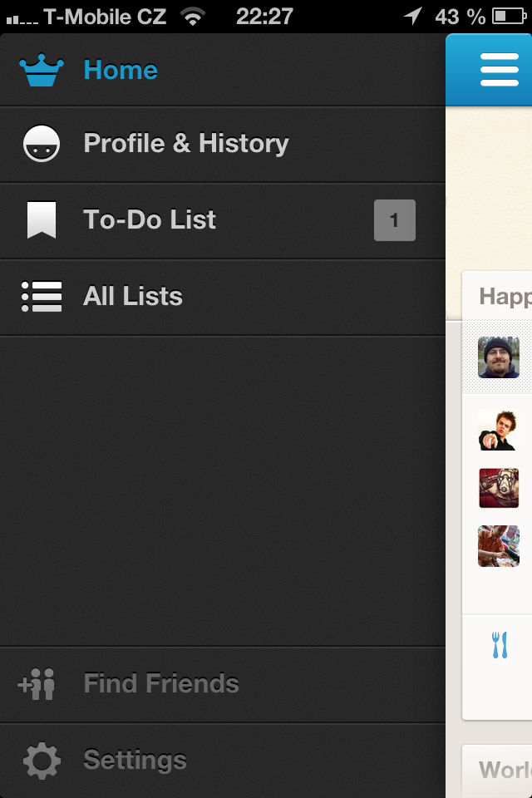Tap the To-Do List bookmark icon
The height and width of the screenshot is (798, 532).
[42, 219]
